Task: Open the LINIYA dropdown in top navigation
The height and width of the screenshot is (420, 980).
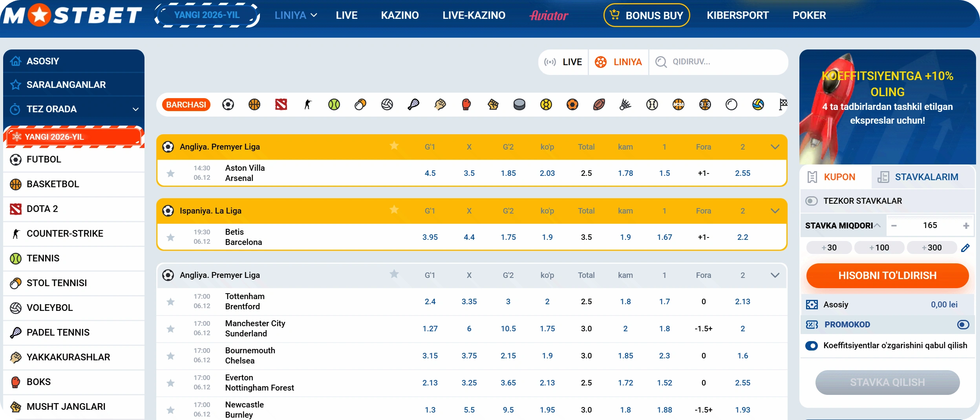Action: tap(296, 15)
